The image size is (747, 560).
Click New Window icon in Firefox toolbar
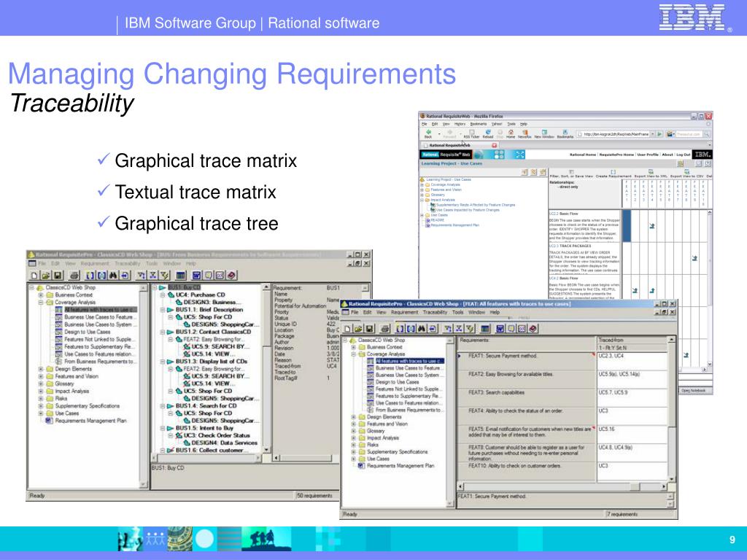544,133
